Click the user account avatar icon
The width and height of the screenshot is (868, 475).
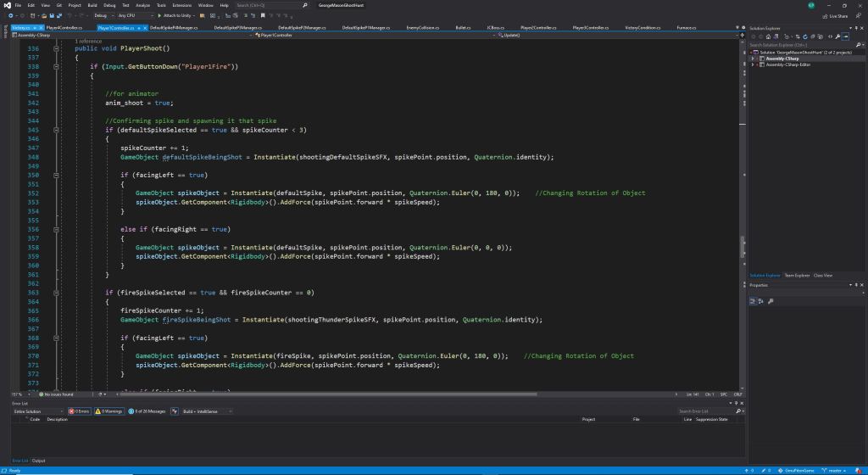pos(811,5)
